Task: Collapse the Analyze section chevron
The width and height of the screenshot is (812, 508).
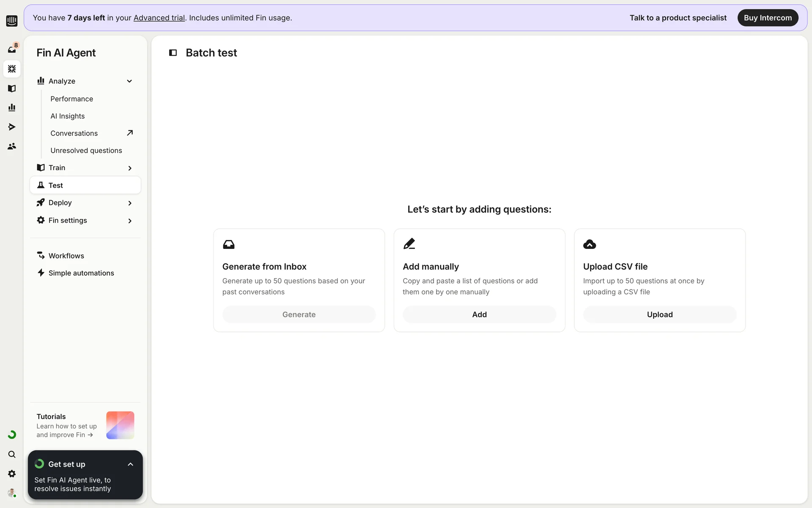Action: [129, 81]
